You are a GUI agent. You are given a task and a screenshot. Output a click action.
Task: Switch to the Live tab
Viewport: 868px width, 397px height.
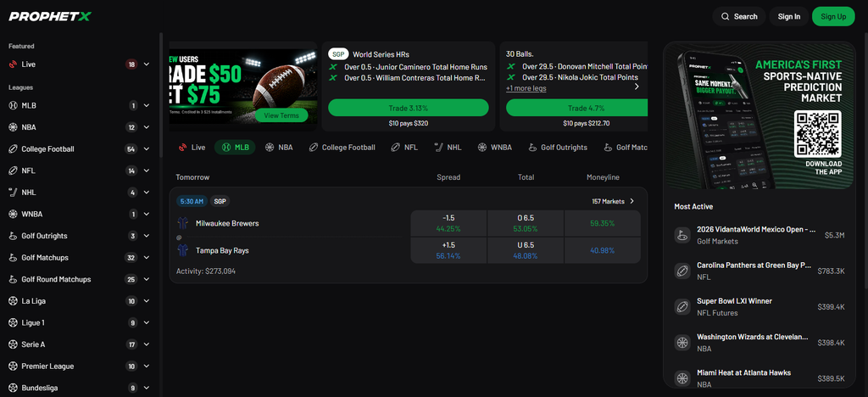coord(192,148)
